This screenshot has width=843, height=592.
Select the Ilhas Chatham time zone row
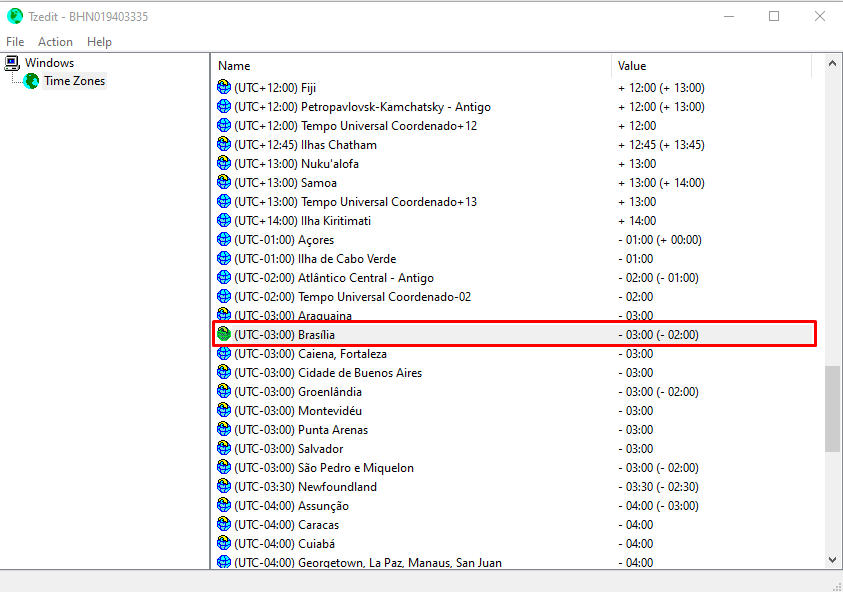(x=339, y=144)
